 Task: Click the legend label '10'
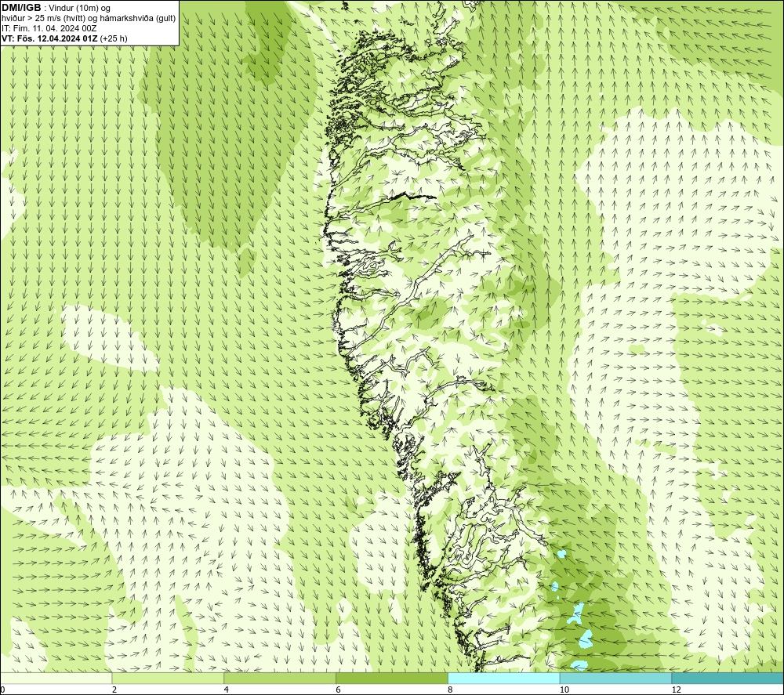(x=564, y=690)
